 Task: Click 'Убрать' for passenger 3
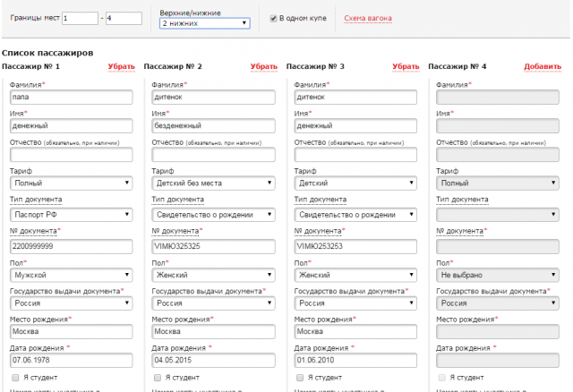[x=406, y=67]
